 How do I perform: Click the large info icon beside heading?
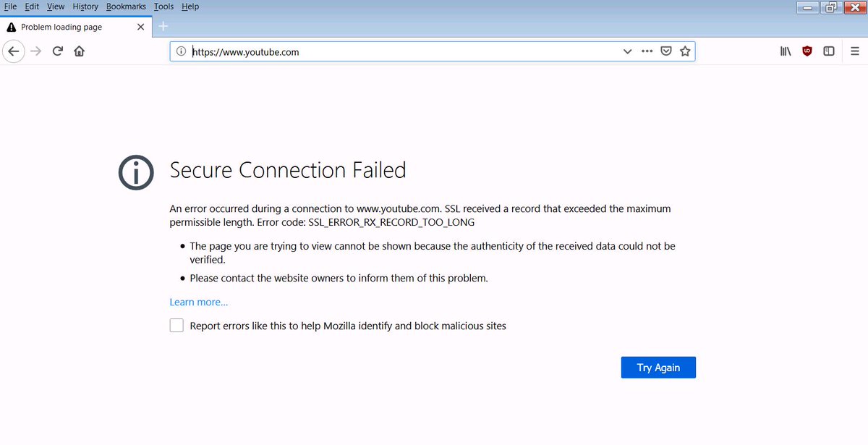[135, 172]
